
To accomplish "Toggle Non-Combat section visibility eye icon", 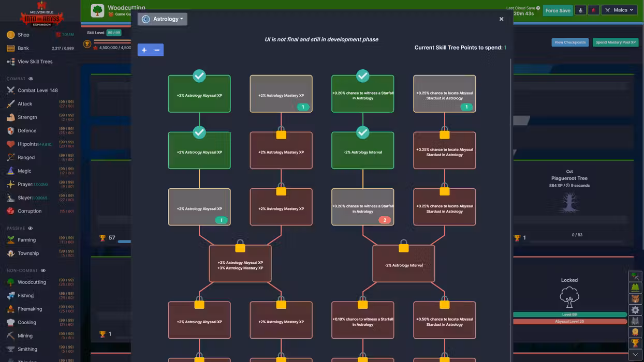I will tap(43, 270).
